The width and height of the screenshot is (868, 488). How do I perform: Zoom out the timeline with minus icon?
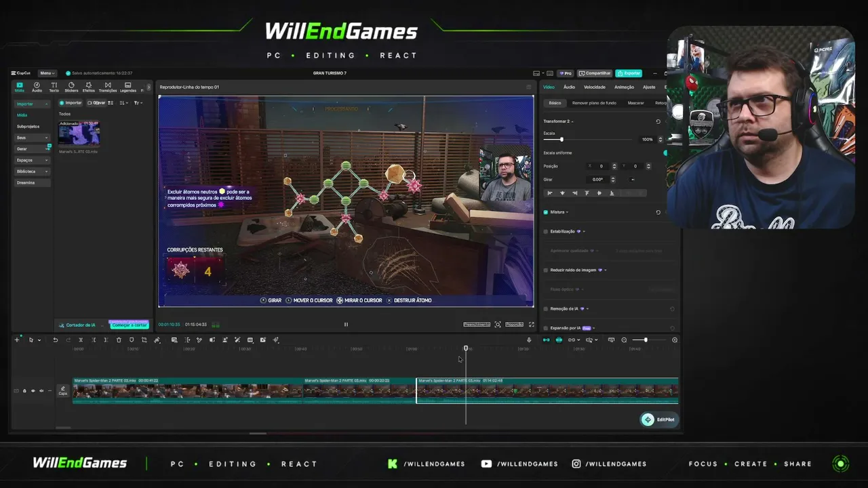[x=624, y=340]
